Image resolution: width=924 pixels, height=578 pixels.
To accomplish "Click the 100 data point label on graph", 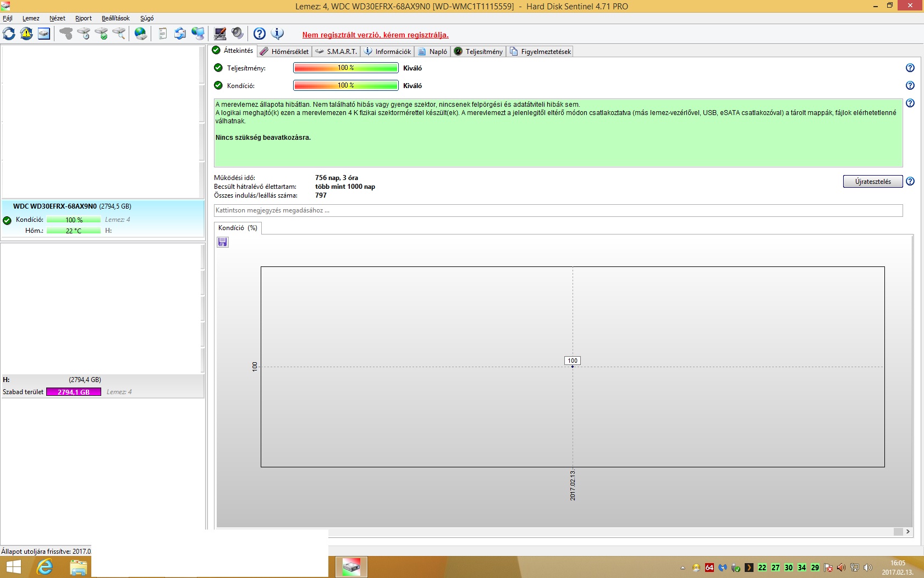I will 573,361.
